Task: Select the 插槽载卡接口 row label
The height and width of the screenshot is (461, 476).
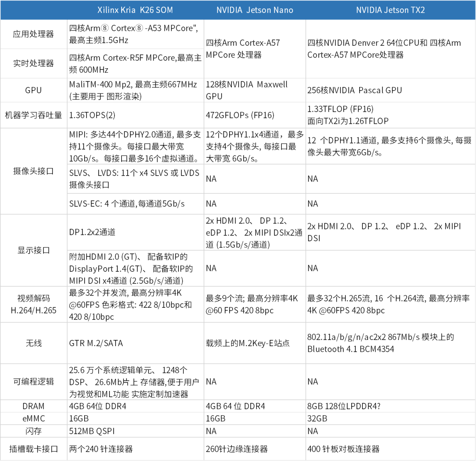Action: [x=33, y=449]
